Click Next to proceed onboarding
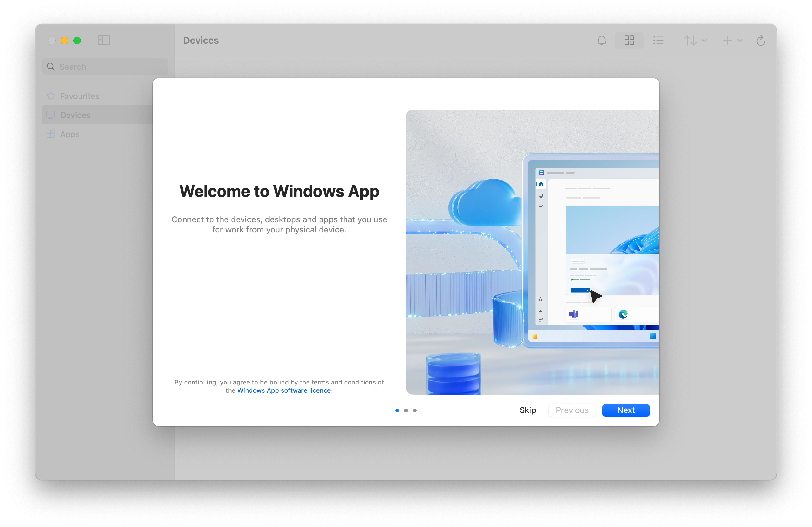This screenshot has height=527, width=812. 625,410
